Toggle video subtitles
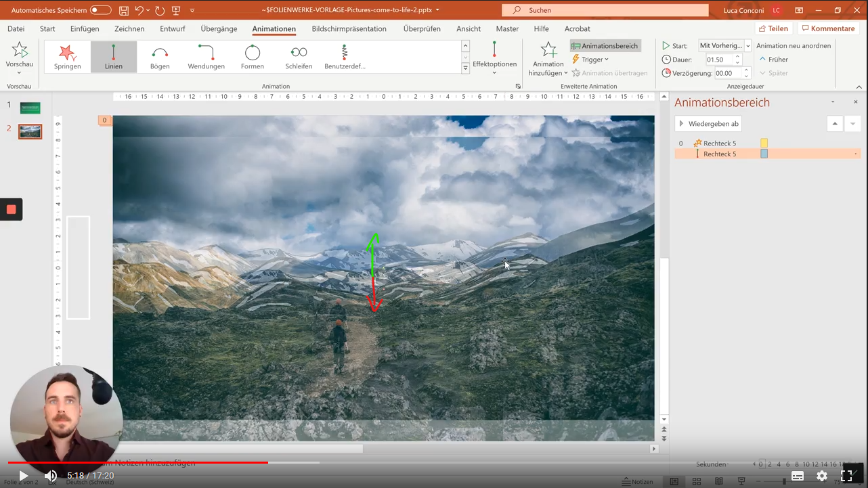The image size is (868, 488). pyautogui.click(x=798, y=476)
